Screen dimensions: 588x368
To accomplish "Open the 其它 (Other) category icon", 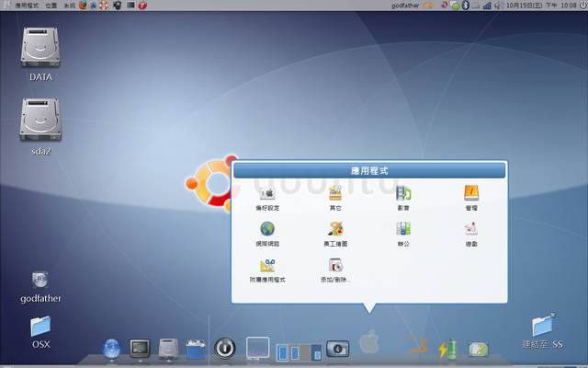I will point(335,198).
